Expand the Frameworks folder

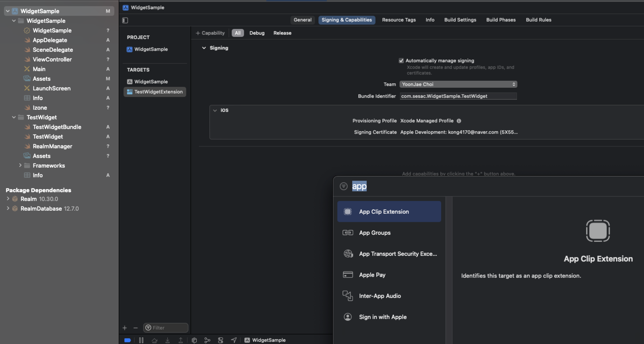20,165
